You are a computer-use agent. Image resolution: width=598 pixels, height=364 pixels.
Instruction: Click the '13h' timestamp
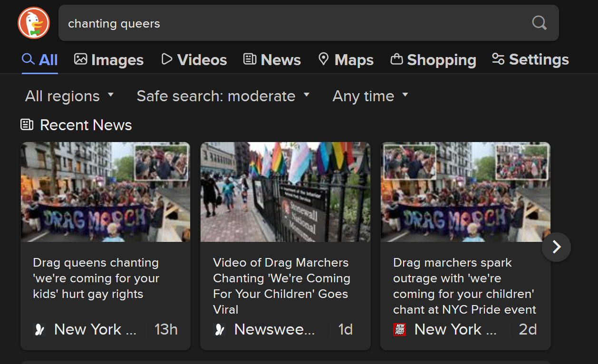(x=166, y=329)
